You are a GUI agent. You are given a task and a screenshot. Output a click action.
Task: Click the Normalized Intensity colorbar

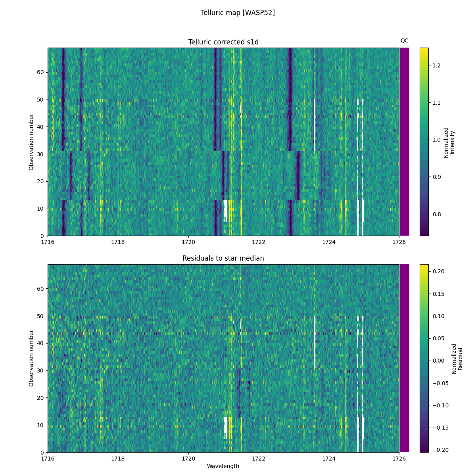point(424,142)
